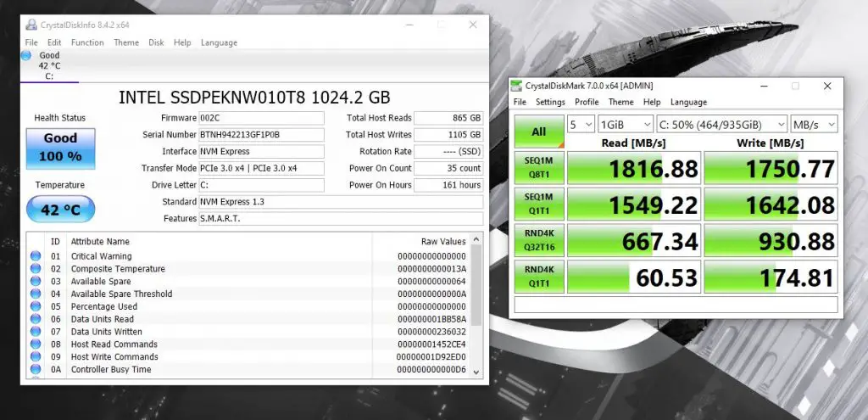The height and width of the screenshot is (420, 868).
Task: Run all benchmarks with All button
Action: (x=539, y=132)
